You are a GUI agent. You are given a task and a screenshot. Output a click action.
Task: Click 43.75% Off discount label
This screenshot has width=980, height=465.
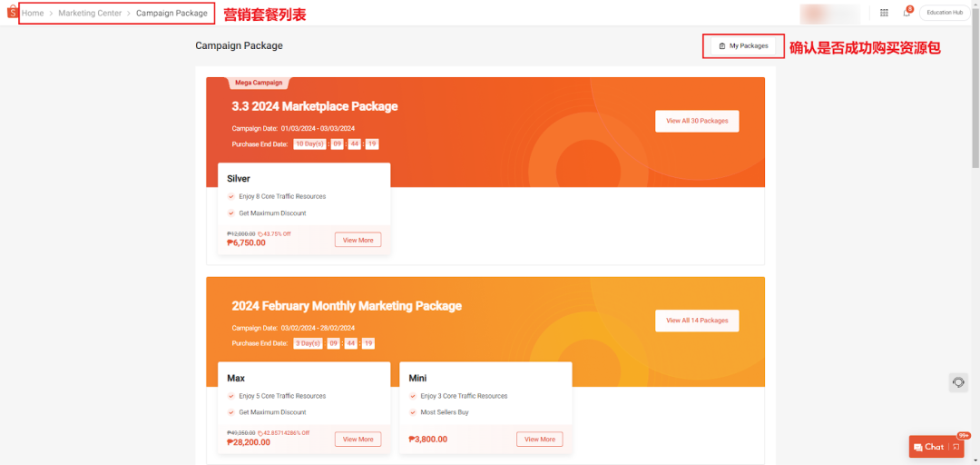coord(274,234)
